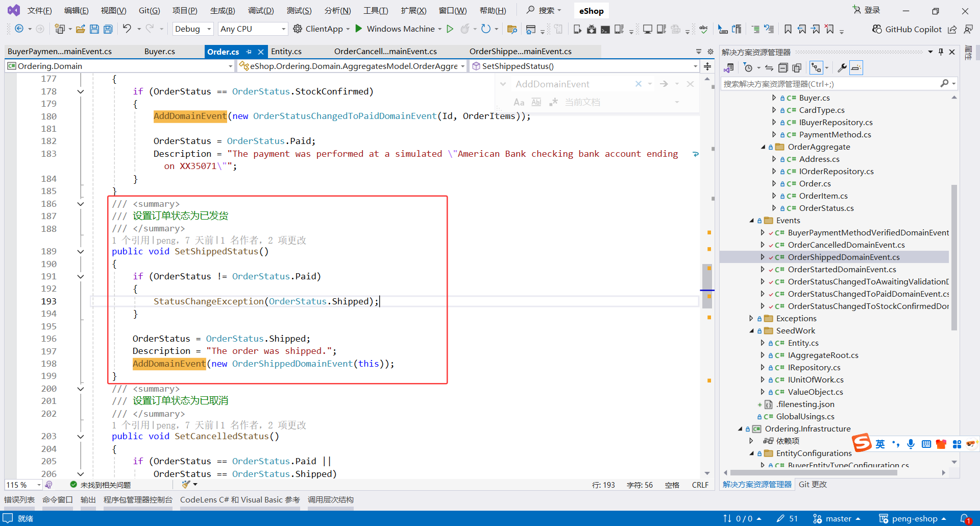Viewport: 980px width, 526px height.
Task: Toggle Match Case (Aa) in the find box
Action: (519, 102)
